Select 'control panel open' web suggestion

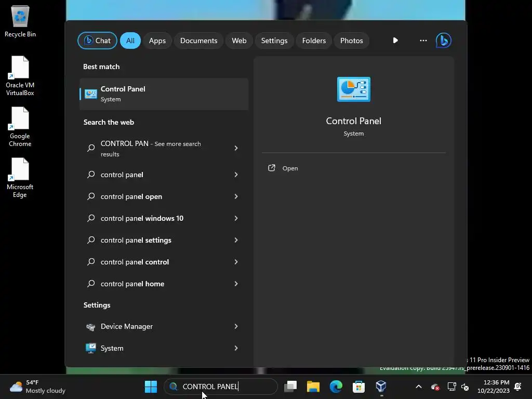(131, 196)
